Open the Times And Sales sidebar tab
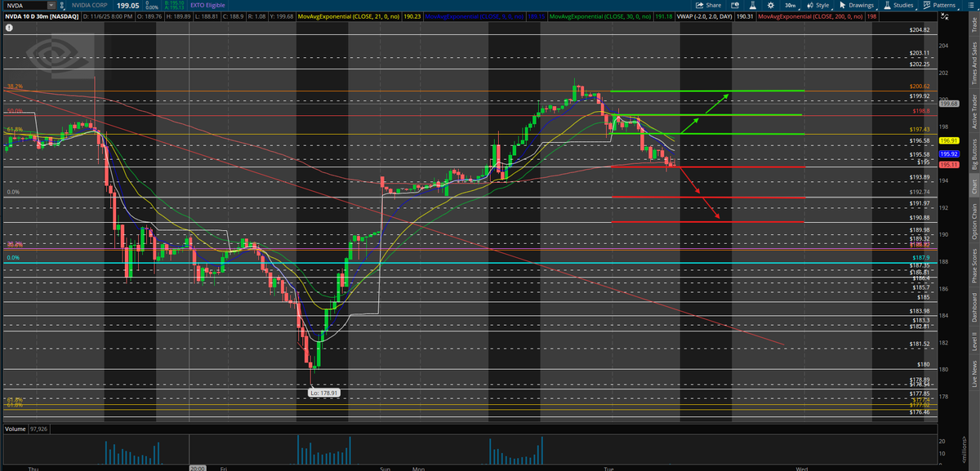The image size is (980, 471). click(x=973, y=64)
